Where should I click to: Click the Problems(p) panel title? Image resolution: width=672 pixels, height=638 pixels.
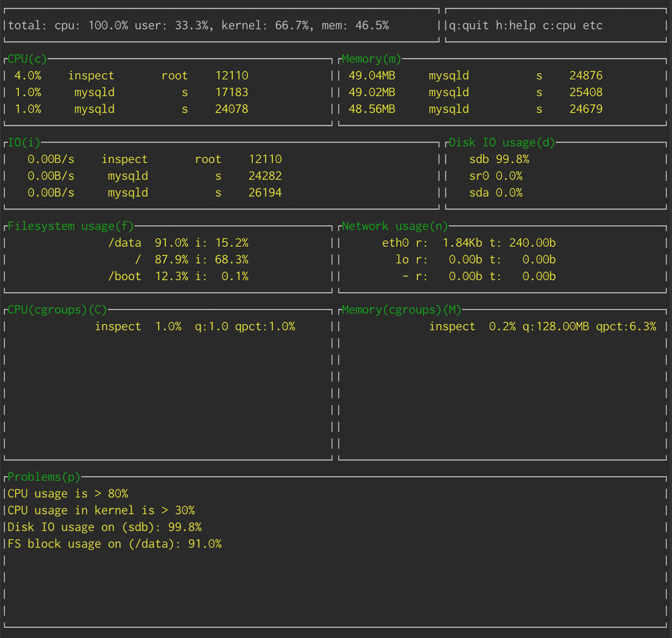44,477
